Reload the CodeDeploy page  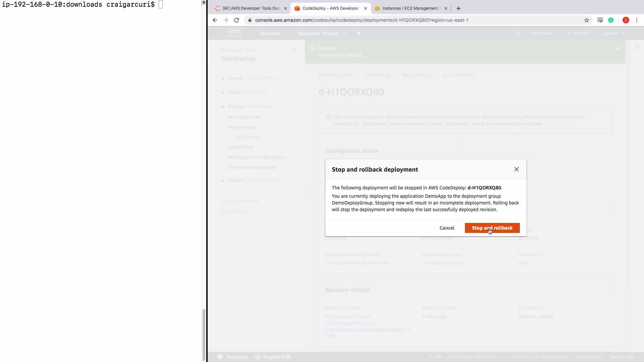(236, 20)
